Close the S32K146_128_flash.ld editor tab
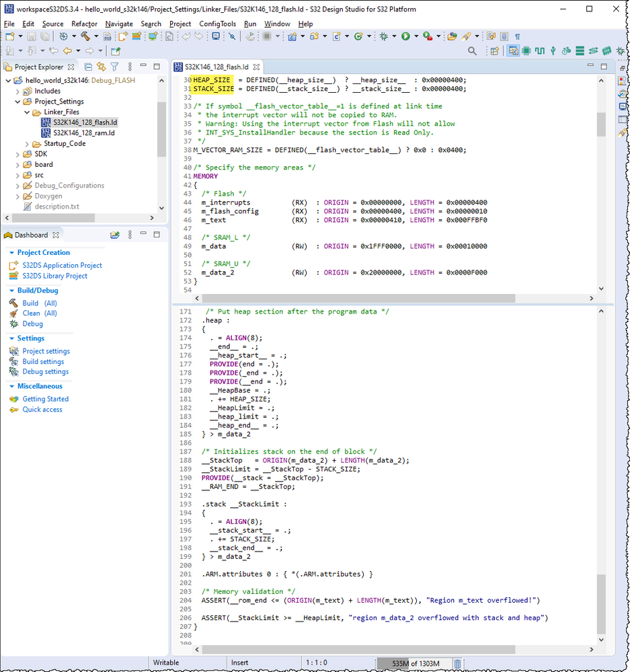 pos(256,67)
